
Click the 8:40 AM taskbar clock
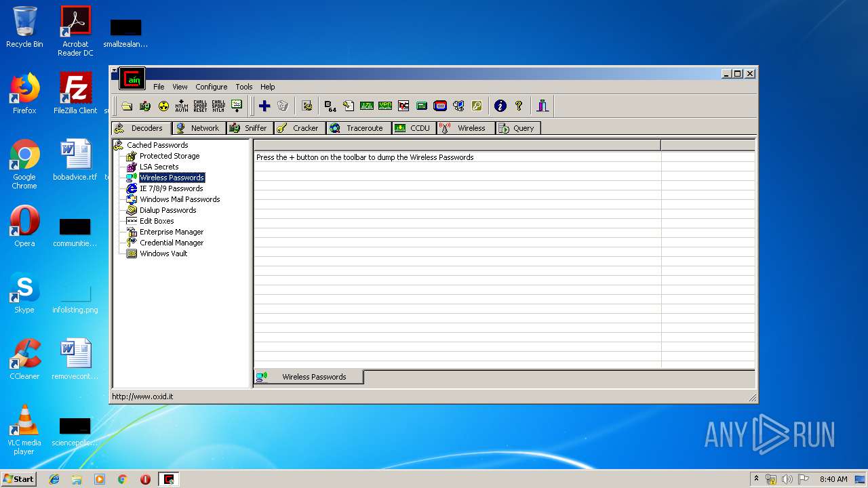(x=833, y=479)
